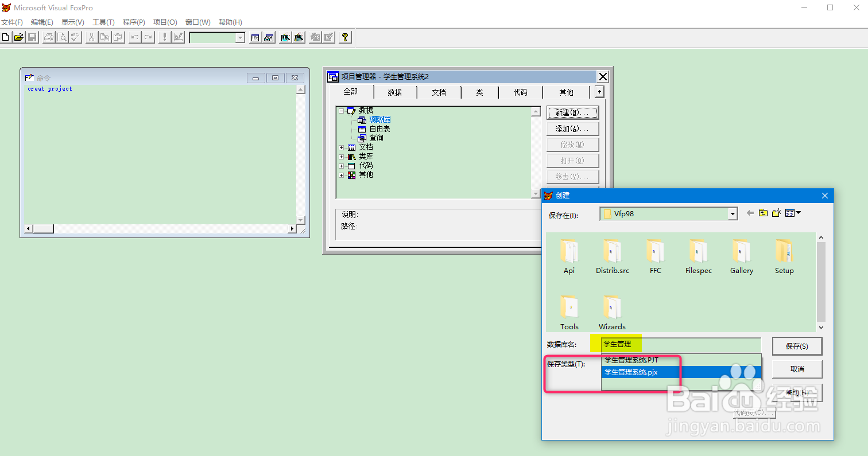The image size is (868, 456).
Task: Click the 保存(S) button
Action: pyautogui.click(x=797, y=346)
